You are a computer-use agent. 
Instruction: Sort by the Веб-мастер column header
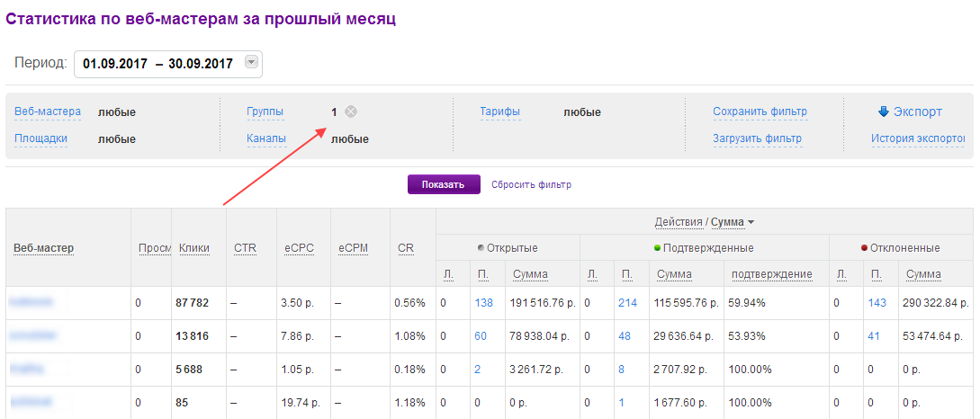click(43, 248)
